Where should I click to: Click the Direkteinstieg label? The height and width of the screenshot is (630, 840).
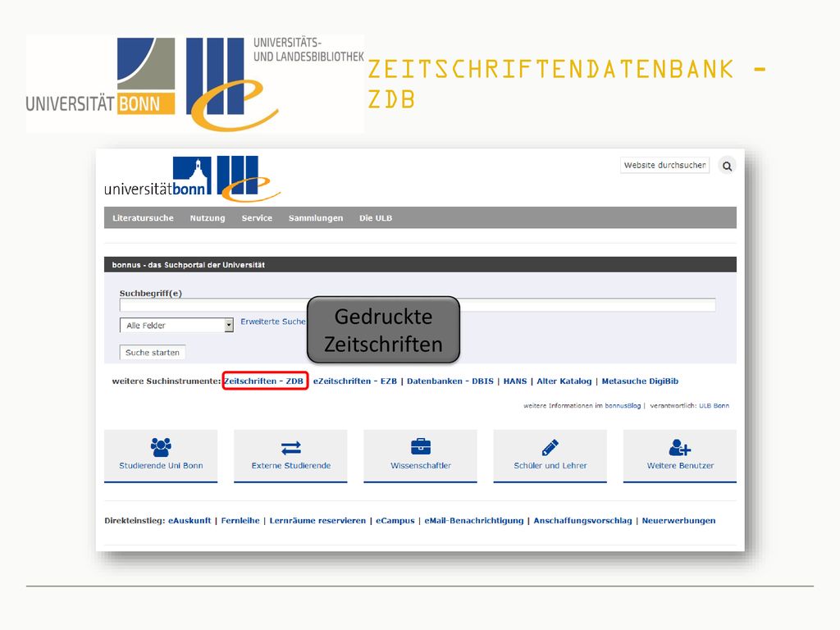(135, 520)
